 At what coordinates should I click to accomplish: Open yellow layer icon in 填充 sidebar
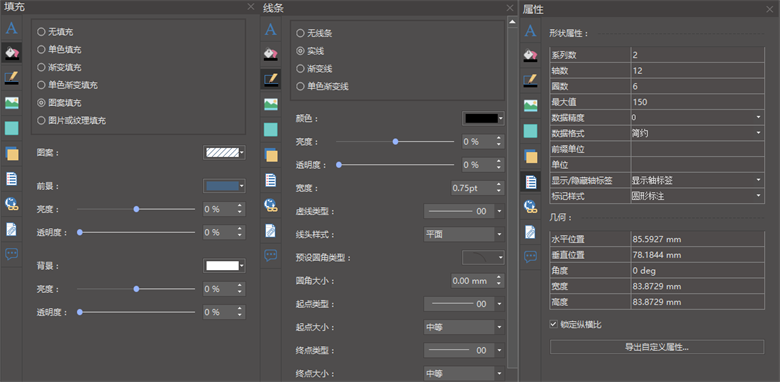tap(11, 154)
